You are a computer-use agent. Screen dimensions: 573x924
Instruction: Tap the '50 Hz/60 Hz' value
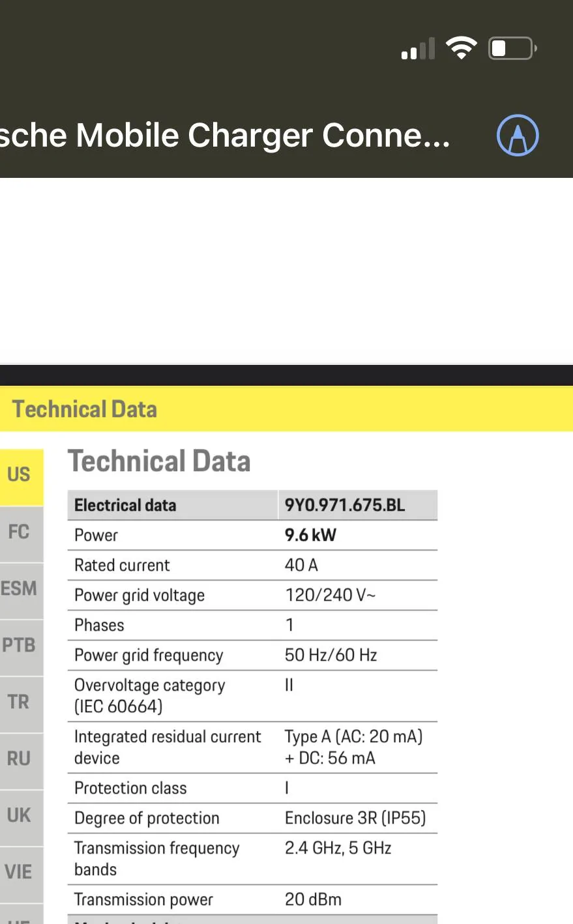tap(331, 656)
